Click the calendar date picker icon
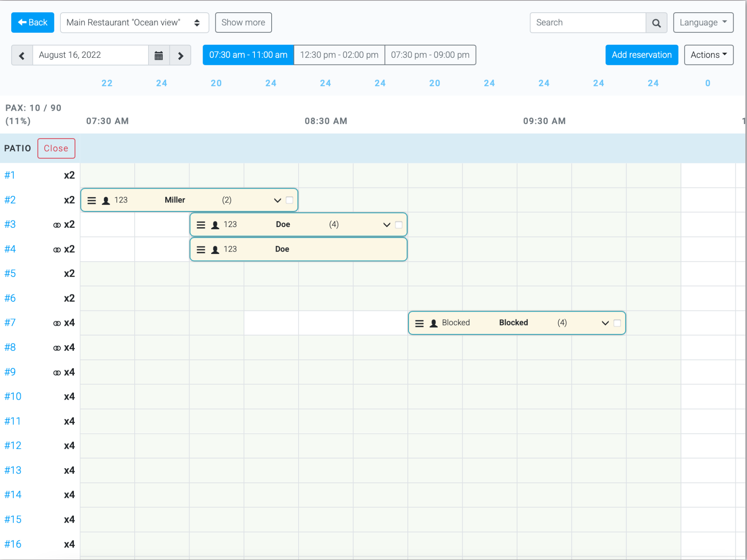747x560 pixels. click(159, 55)
